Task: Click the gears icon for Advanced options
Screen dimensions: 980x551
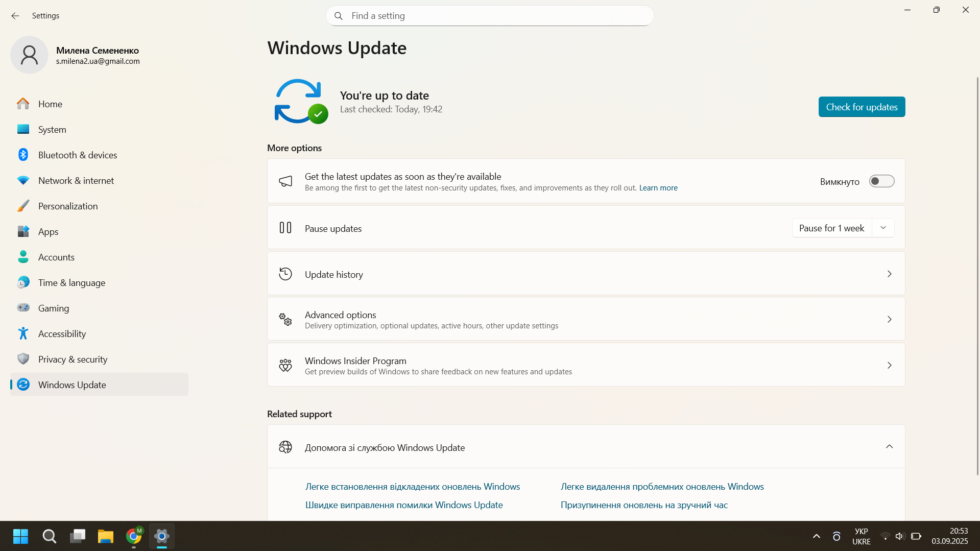Action: click(x=285, y=319)
